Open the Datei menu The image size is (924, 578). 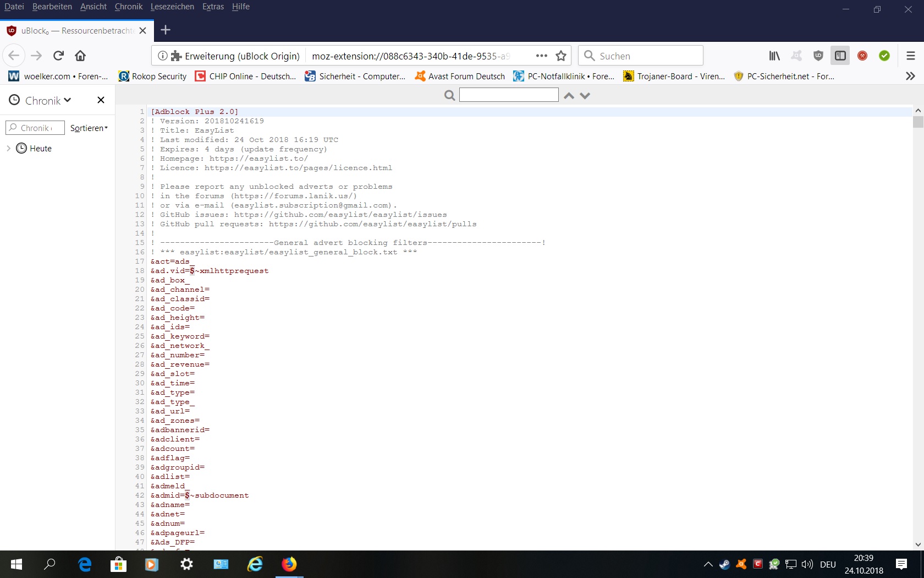click(x=14, y=7)
